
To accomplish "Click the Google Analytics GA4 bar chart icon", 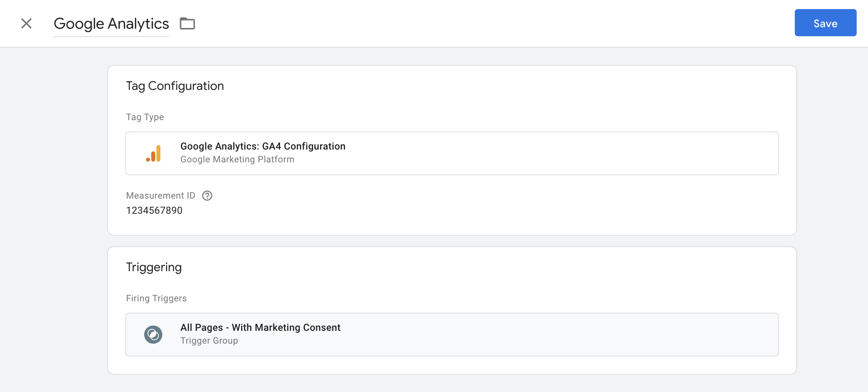I will coord(154,153).
